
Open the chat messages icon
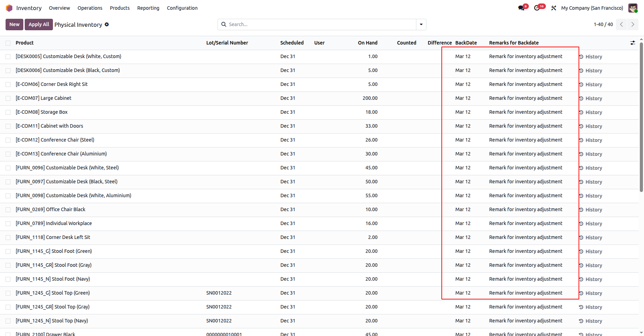pos(521,8)
